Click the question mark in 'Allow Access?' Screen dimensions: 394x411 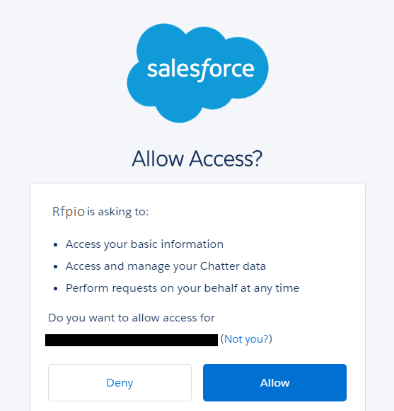point(256,158)
